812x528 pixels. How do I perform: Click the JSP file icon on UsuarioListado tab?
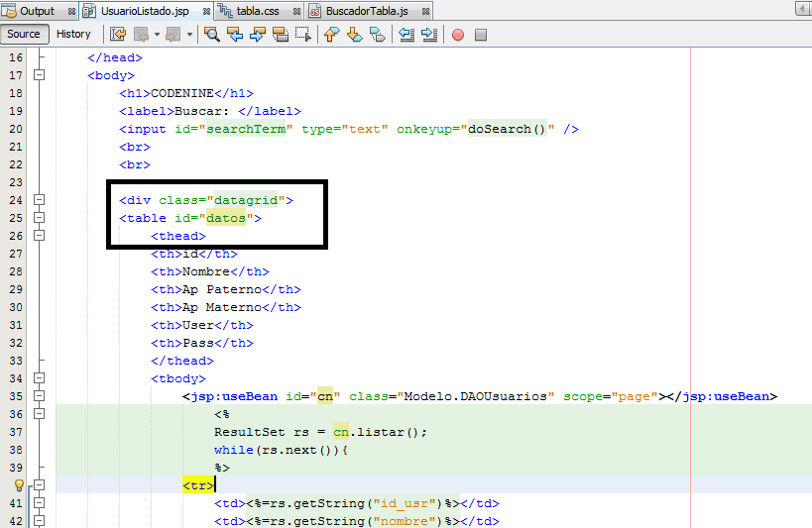click(x=89, y=11)
